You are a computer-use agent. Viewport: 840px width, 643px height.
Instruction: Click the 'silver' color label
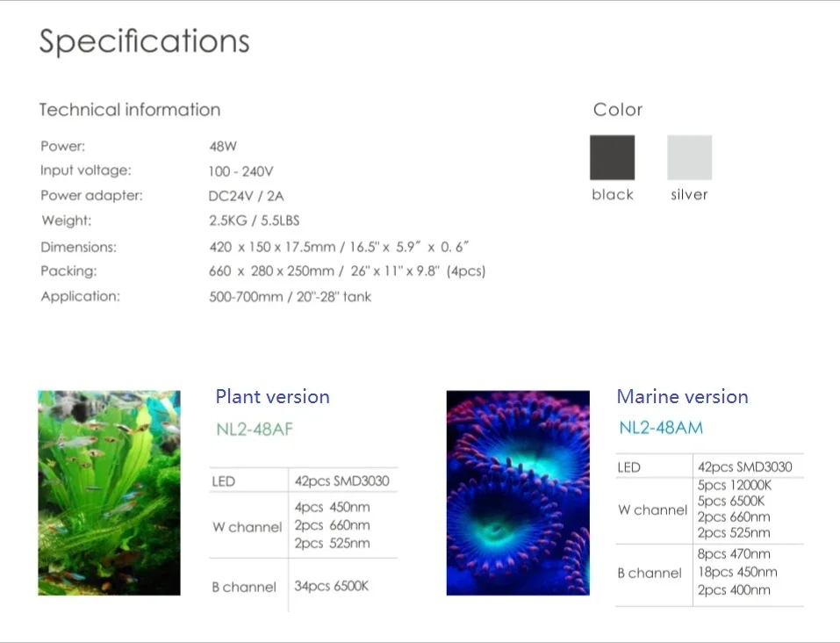[x=689, y=194]
